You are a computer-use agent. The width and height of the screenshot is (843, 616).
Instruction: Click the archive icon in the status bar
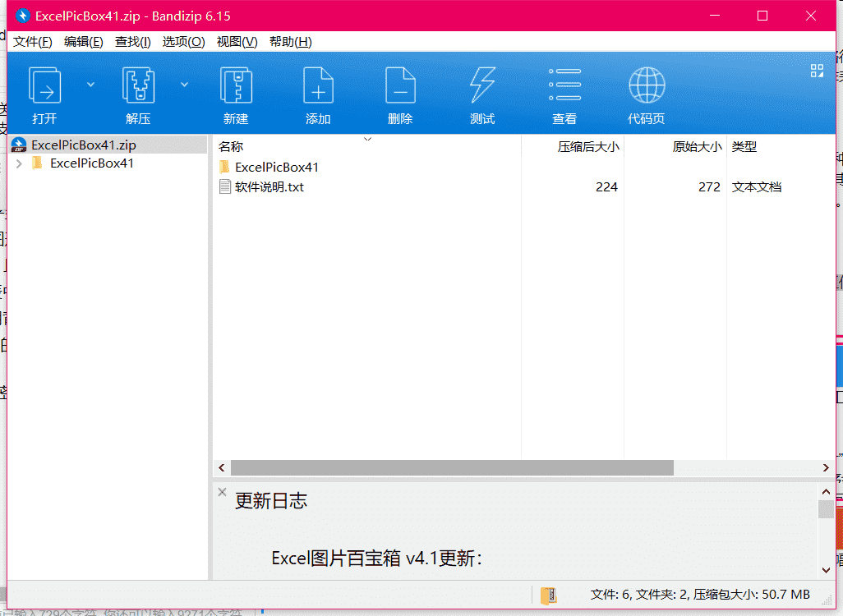tap(548, 595)
